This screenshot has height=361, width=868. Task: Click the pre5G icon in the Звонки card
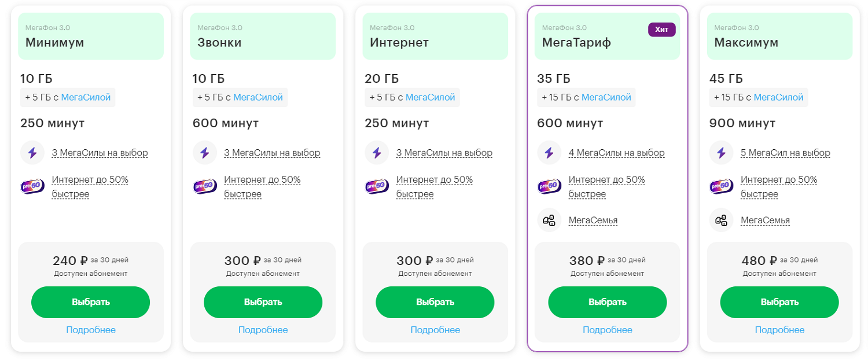[x=204, y=186]
